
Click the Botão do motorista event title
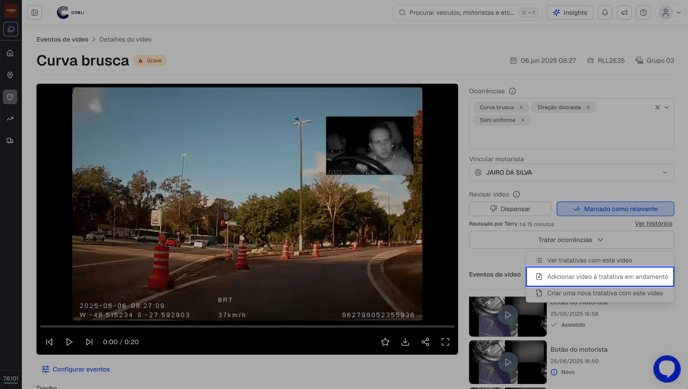point(579,350)
